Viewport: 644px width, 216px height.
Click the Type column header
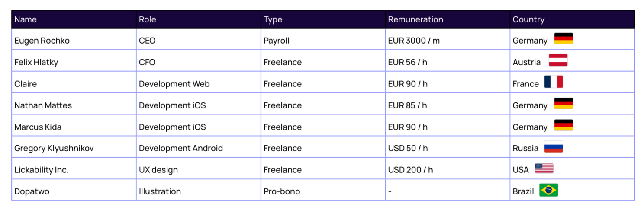point(273,19)
